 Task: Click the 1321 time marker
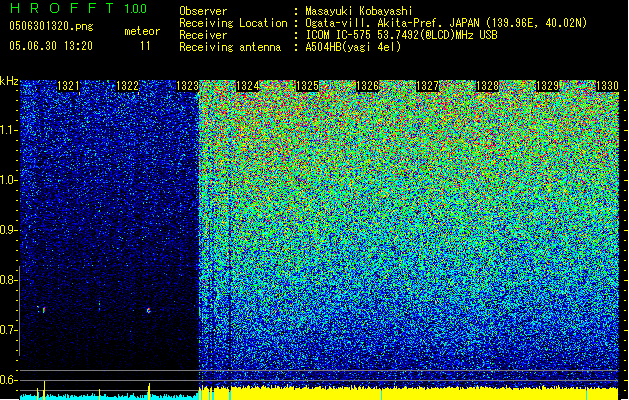(x=69, y=86)
